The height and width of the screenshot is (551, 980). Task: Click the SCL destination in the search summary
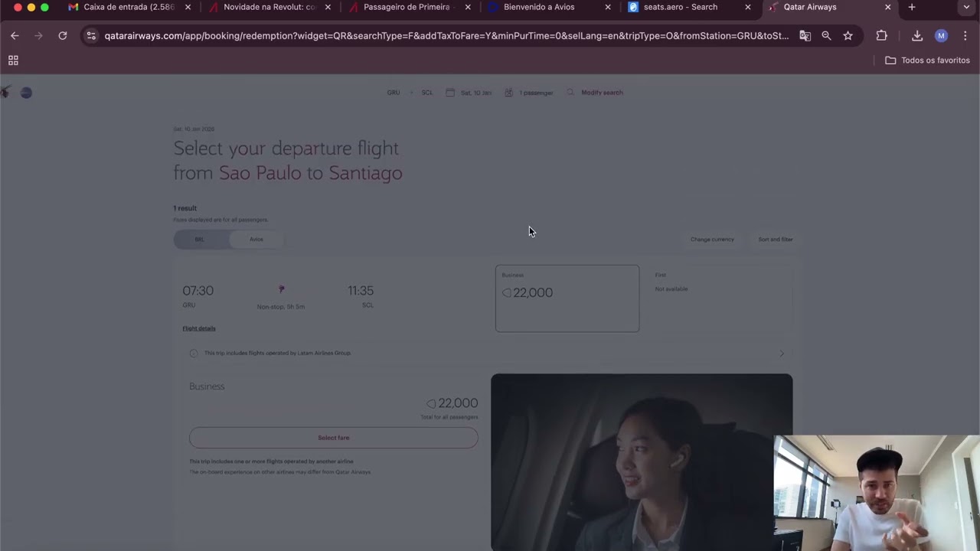(x=427, y=93)
